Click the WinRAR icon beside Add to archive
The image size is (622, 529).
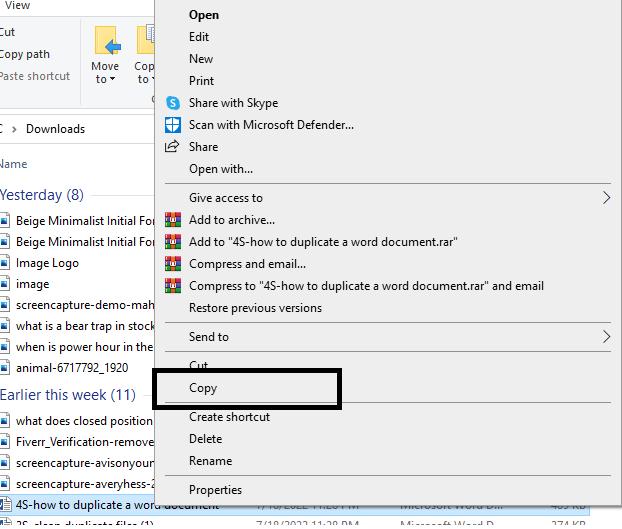tap(173, 220)
